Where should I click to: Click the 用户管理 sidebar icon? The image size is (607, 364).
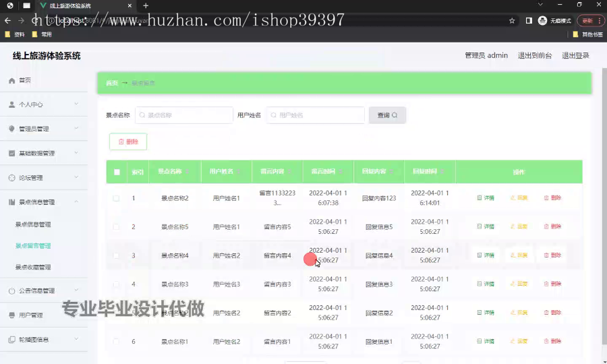(11, 315)
